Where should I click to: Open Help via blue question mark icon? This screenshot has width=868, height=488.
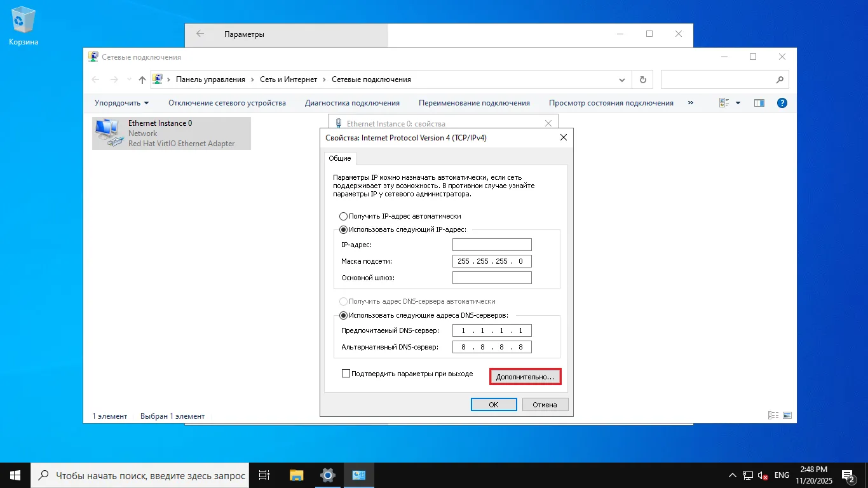tap(782, 102)
